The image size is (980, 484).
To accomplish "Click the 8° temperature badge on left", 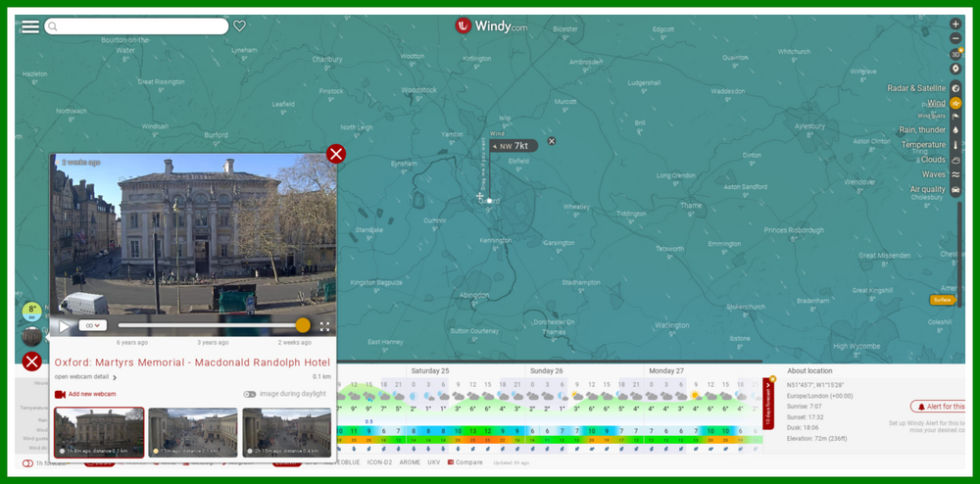I will click(x=32, y=311).
